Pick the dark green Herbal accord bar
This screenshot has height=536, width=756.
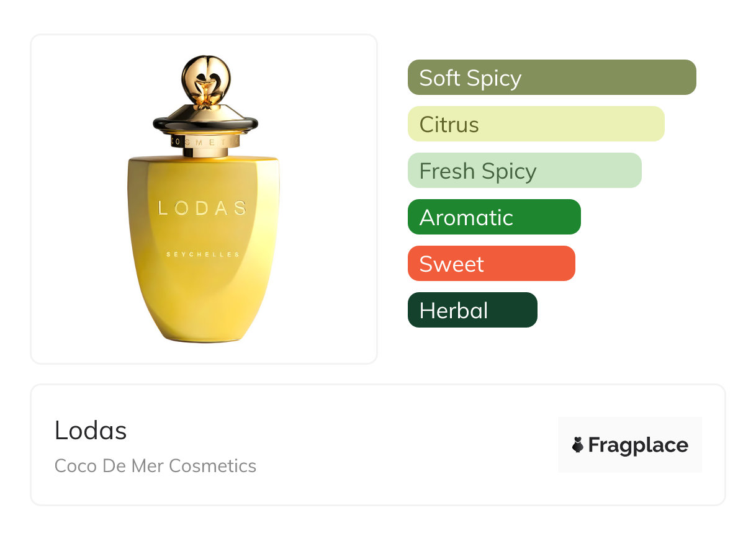[x=472, y=310]
